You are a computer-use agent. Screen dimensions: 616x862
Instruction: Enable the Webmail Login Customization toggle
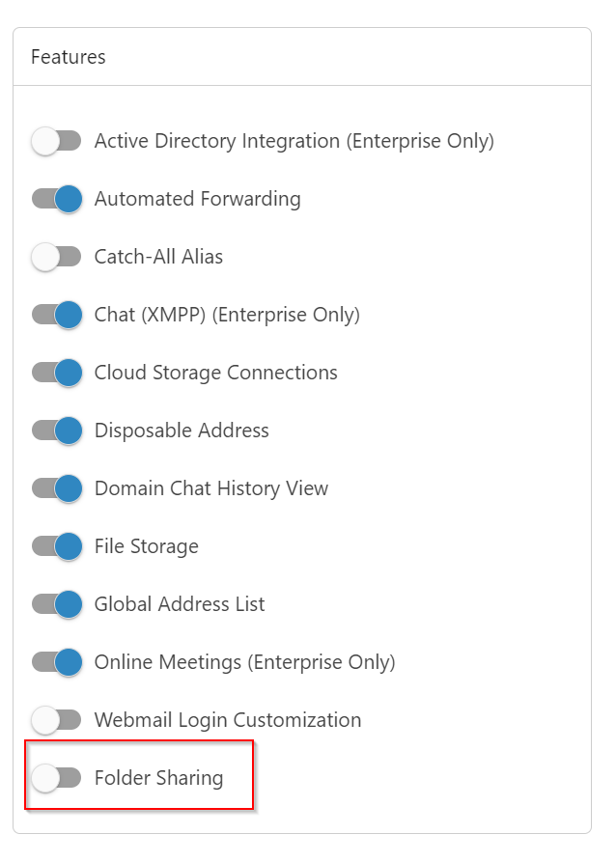56,720
